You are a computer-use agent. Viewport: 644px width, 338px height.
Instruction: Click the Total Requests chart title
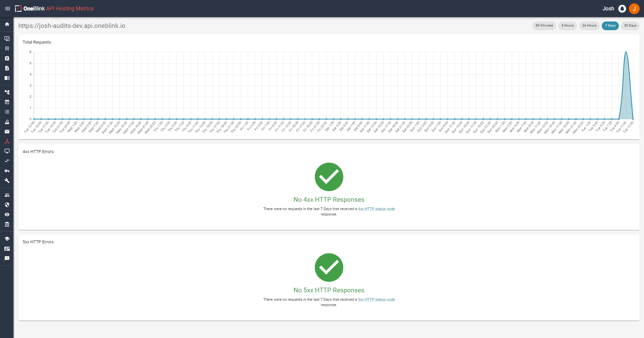click(x=37, y=42)
